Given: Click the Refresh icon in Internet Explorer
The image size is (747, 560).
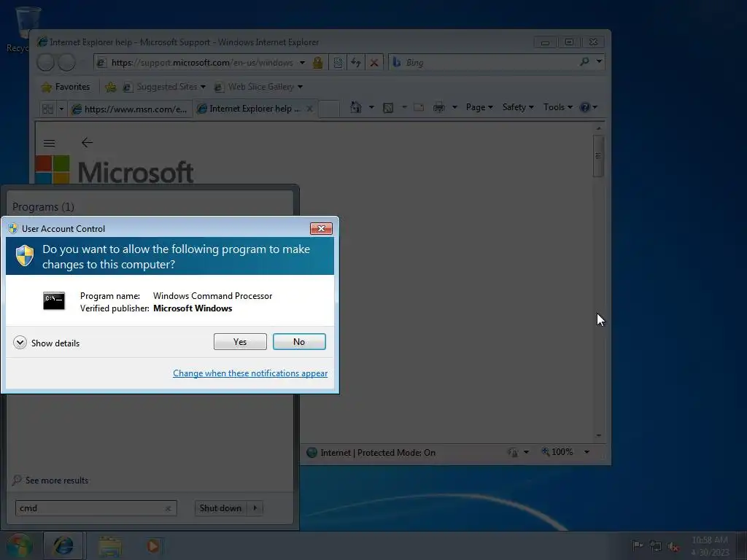Looking at the screenshot, I should point(356,63).
